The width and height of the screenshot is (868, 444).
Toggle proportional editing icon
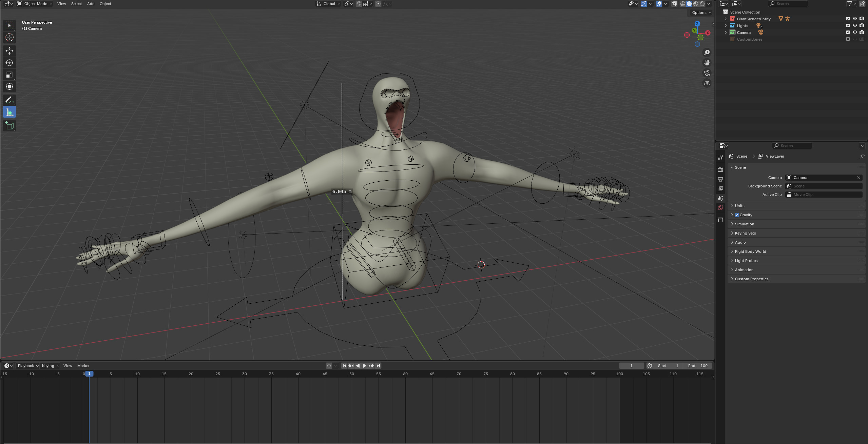[378, 4]
